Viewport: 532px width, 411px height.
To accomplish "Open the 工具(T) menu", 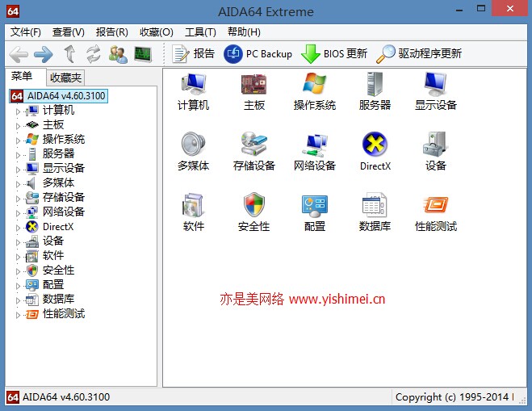I will [200, 32].
